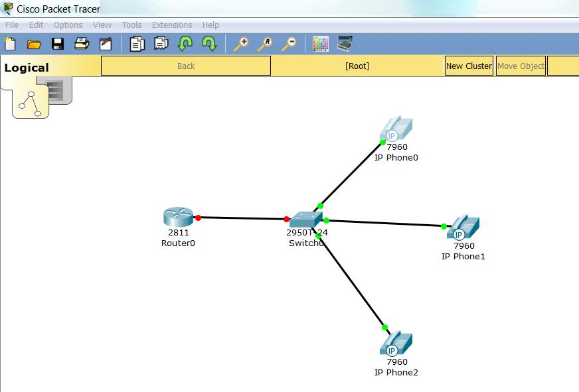Screen dimensions: 579x392
Task: Open the drawing palette color grid
Action: (321, 44)
